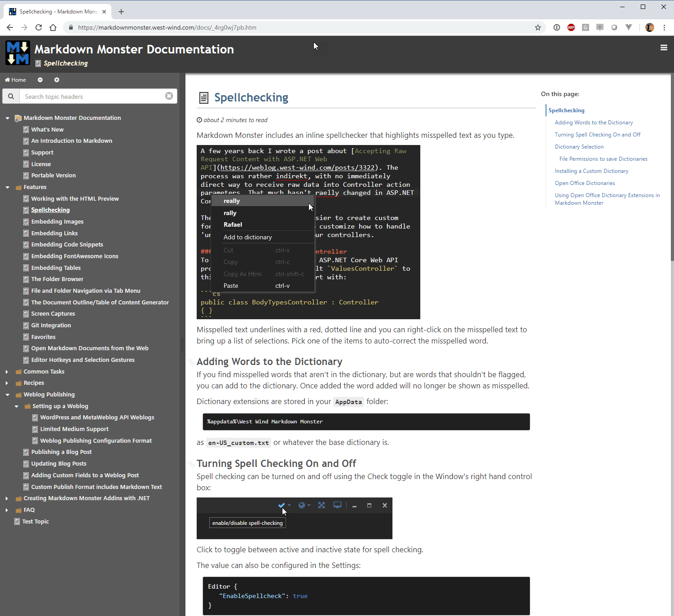Go back with browser back arrow
Viewport: 674px width, 616px height.
tap(10, 27)
